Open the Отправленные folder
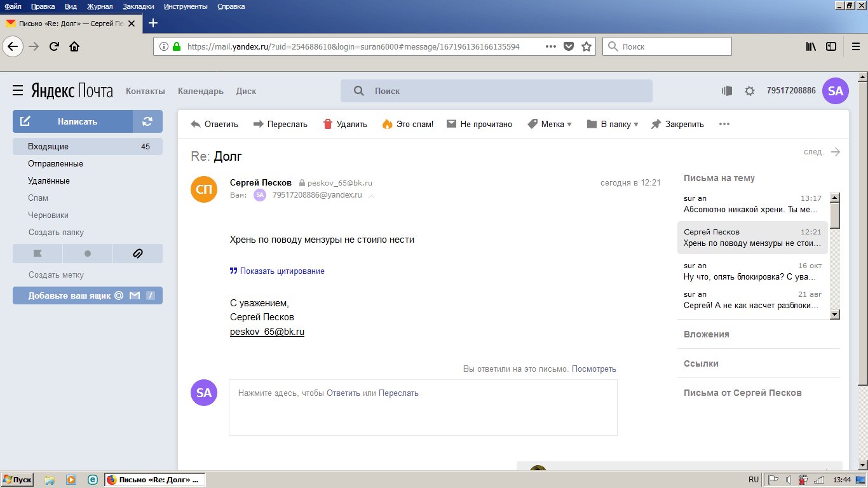 pos(55,164)
